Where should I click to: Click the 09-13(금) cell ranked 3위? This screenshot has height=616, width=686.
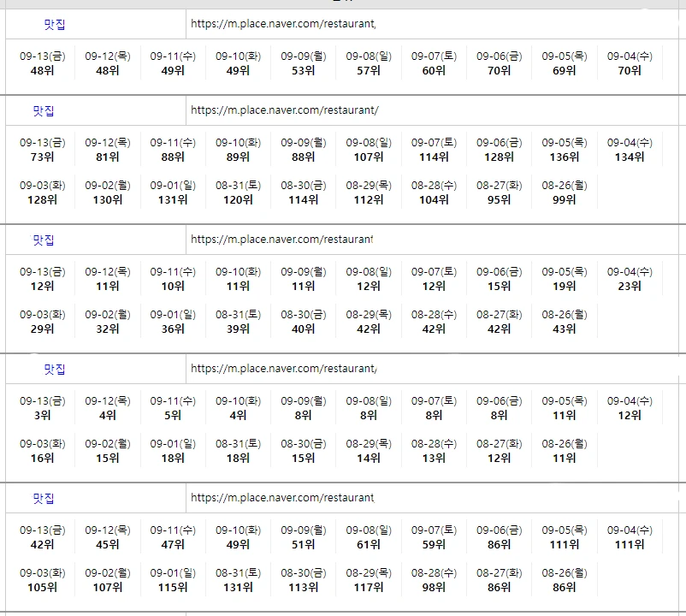[42, 408]
